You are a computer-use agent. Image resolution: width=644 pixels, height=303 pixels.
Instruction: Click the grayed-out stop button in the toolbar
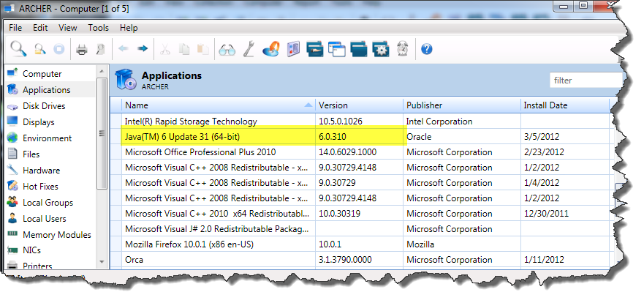[x=59, y=49]
